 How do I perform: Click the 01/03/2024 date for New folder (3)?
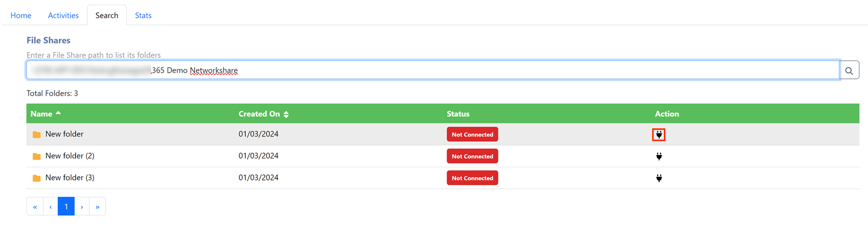(x=258, y=177)
